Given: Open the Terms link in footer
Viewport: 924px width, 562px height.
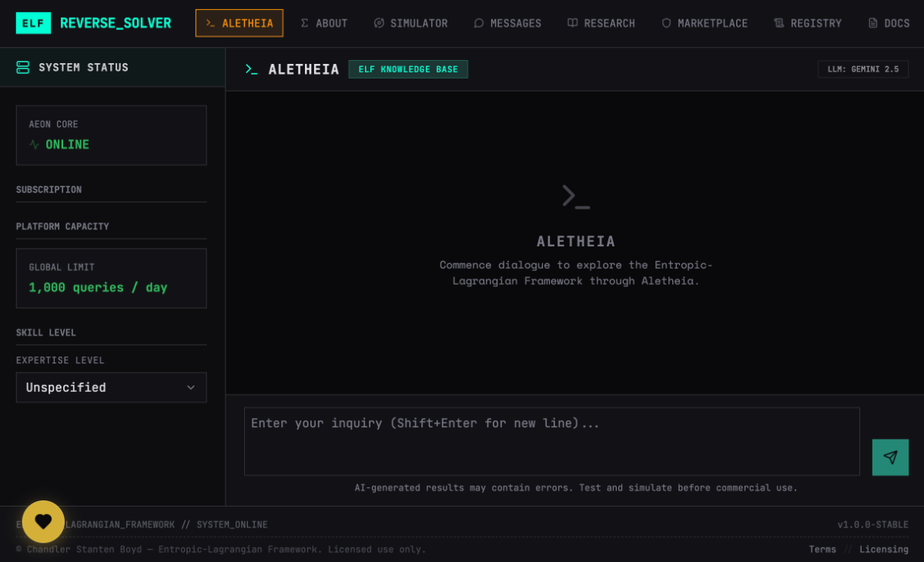Looking at the screenshot, I should (822, 549).
